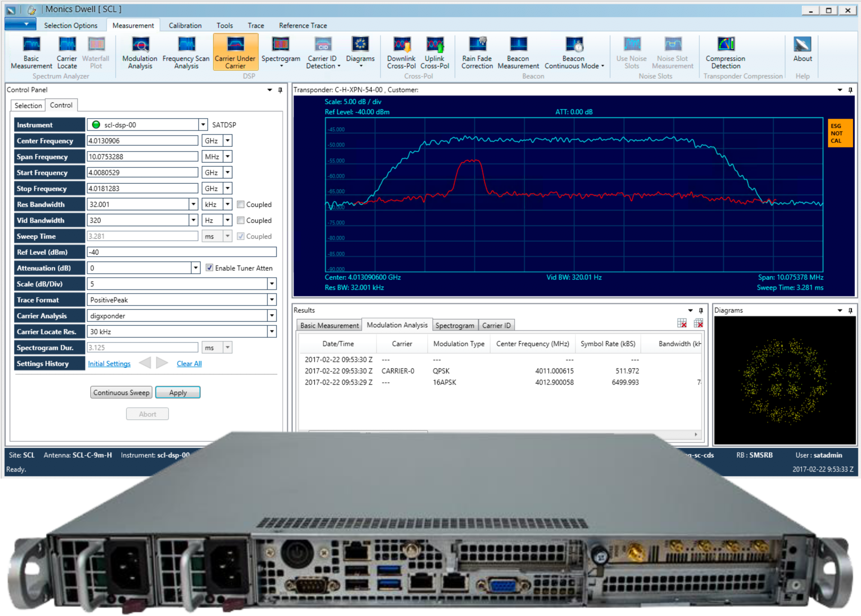The height and width of the screenshot is (616, 861).
Task: Expand the Instrument scl-dsp-00 dropdown
Action: 203,125
